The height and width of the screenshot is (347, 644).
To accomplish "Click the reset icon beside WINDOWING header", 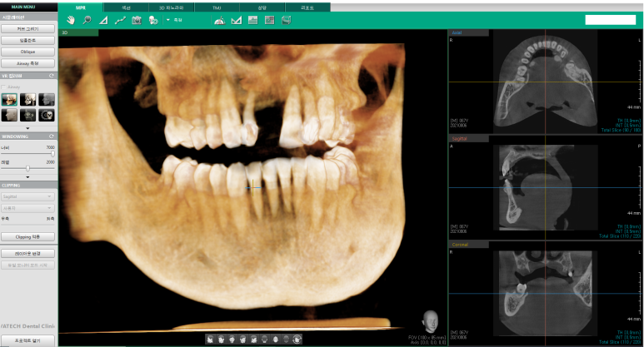I will [52, 136].
